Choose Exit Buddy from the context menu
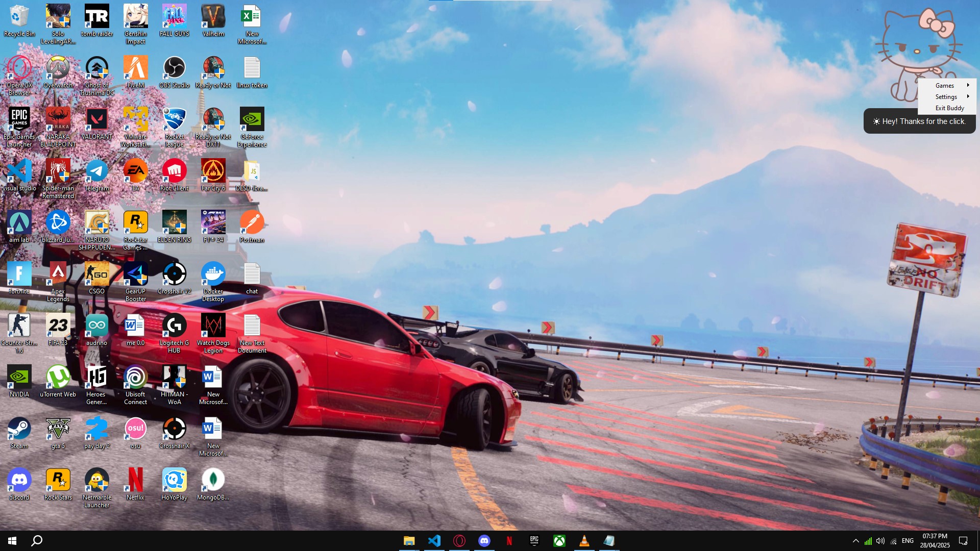The height and width of the screenshot is (551, 980). (947, 108)
